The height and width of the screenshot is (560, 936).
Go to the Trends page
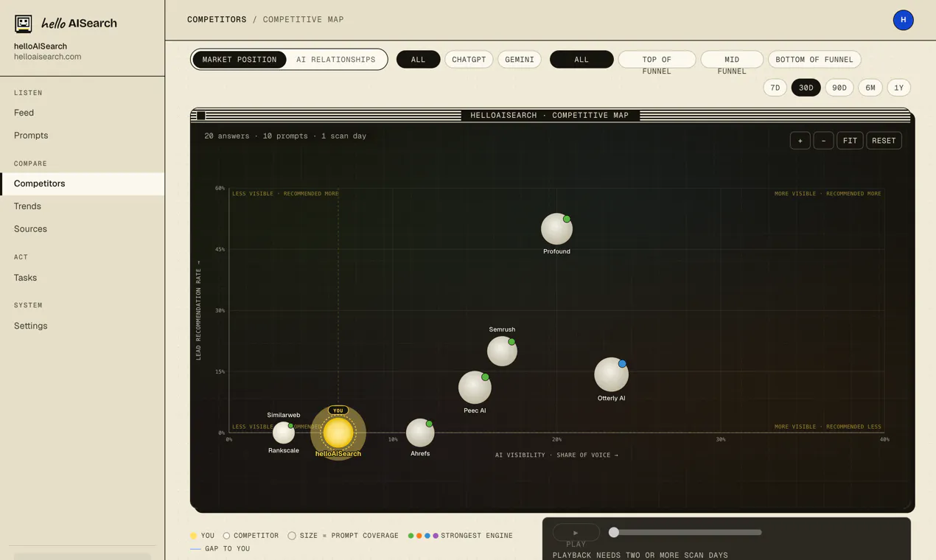(x=83, y=206)
